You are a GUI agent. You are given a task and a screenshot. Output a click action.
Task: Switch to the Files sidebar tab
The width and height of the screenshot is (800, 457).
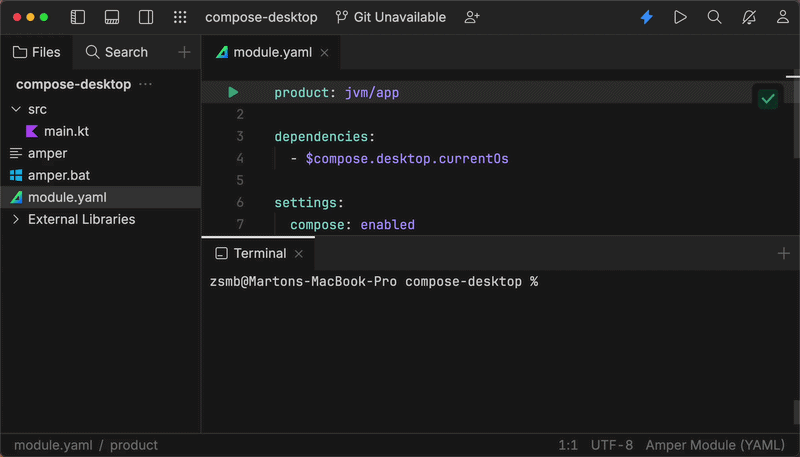pos(37,52)
